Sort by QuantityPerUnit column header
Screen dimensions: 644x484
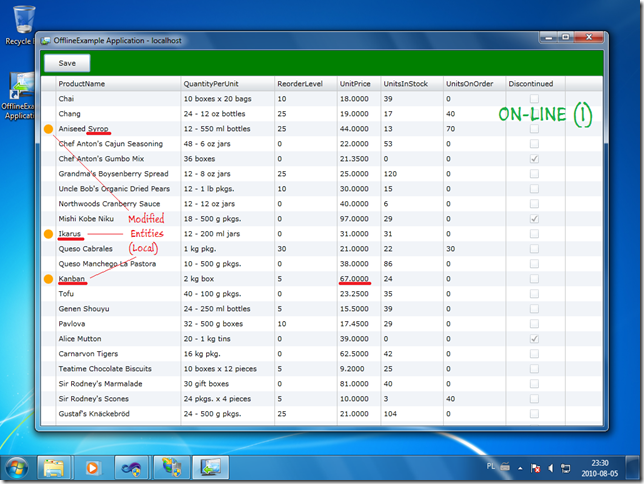pyautogui.click(x=228, y=84)
